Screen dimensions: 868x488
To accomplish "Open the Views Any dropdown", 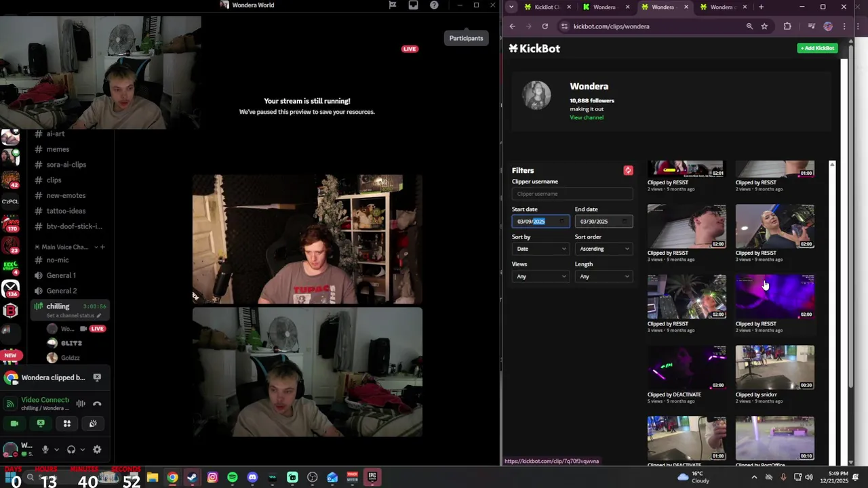I will coord(540,277).
